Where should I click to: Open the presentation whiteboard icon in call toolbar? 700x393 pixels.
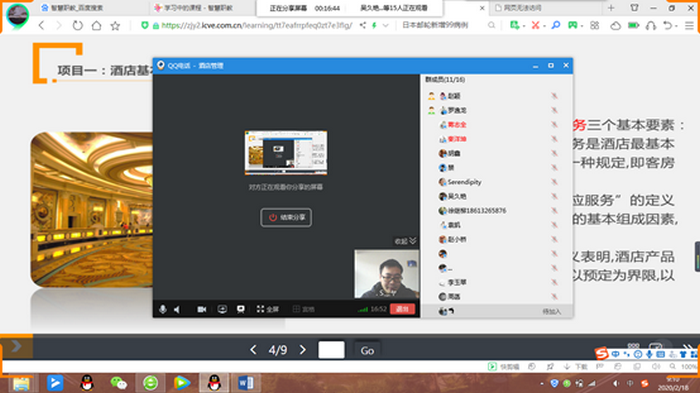click(241, 309)
